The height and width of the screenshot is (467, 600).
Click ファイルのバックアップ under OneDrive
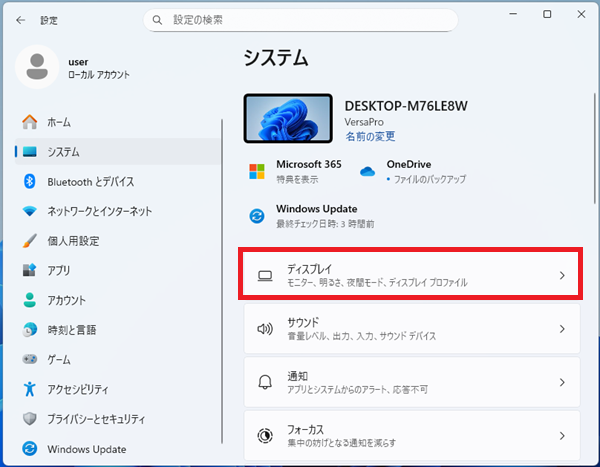tap(430, 179)
